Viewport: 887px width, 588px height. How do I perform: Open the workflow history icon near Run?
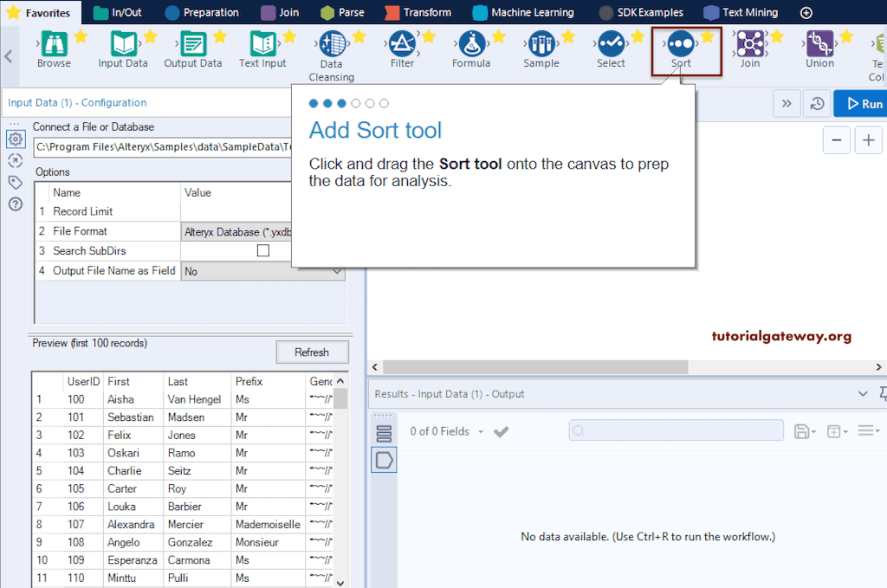click(815, 103)
